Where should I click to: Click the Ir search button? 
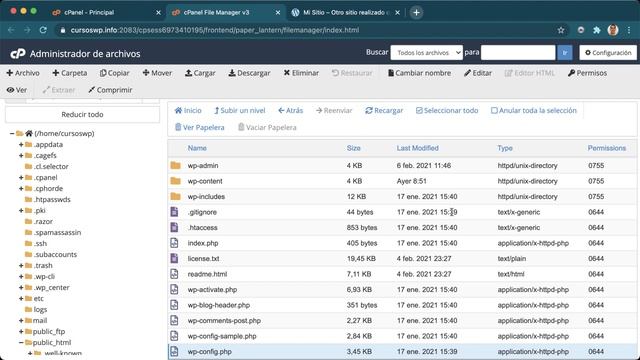(x=565, y=53)
